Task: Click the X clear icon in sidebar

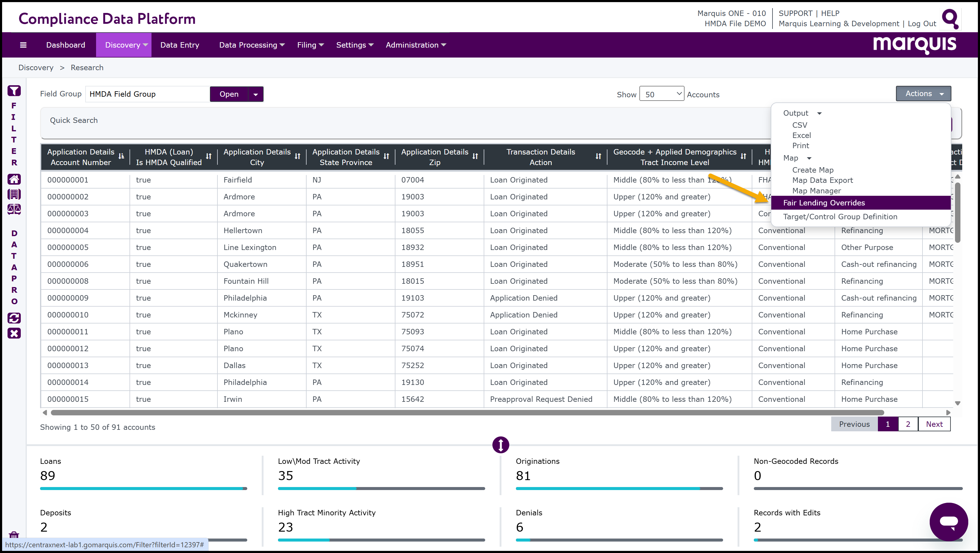Action: tap(14, 333)
